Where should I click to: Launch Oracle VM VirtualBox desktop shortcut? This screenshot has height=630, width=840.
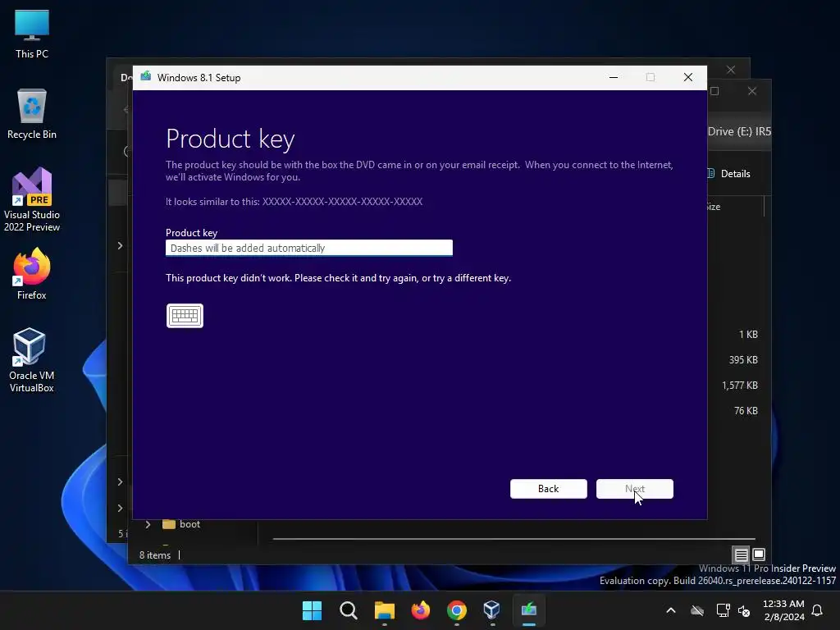click(32, 360)
